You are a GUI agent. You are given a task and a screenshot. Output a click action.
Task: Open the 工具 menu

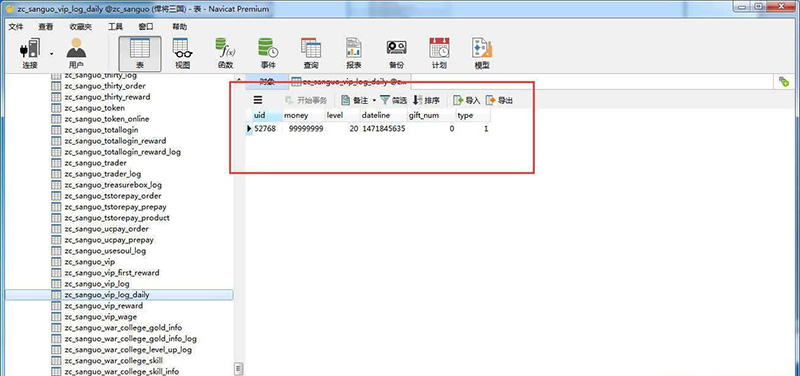click(x=115, y=27)
